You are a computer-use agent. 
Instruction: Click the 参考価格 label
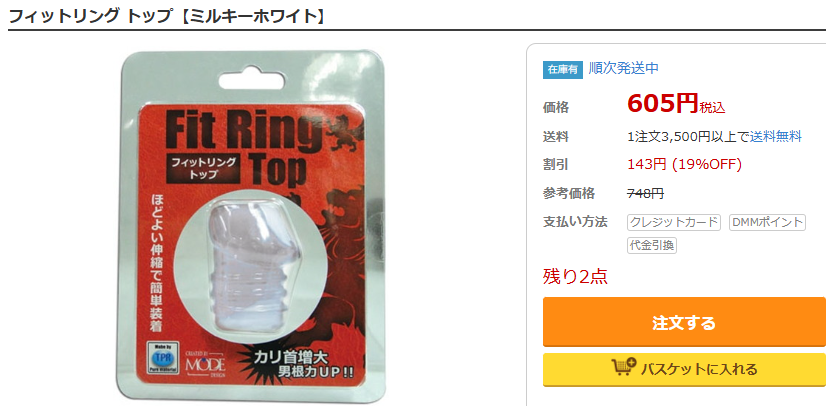(569, 193)
